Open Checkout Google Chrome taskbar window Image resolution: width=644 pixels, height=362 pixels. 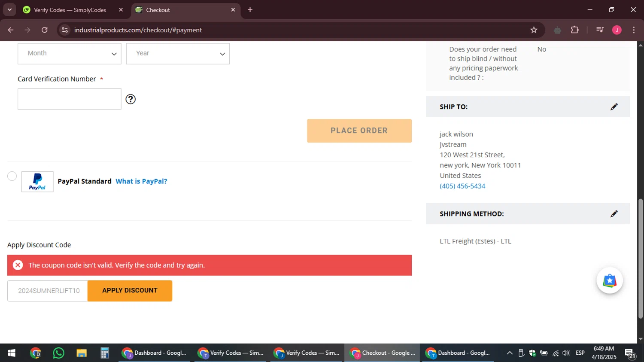(382, 353)
